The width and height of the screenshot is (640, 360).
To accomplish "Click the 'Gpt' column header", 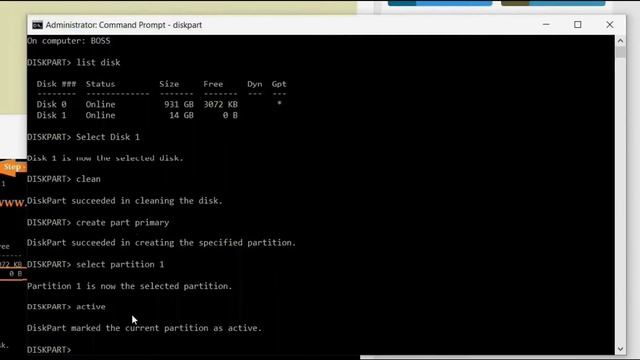I will pyautogui.click(x=279, y=84).
